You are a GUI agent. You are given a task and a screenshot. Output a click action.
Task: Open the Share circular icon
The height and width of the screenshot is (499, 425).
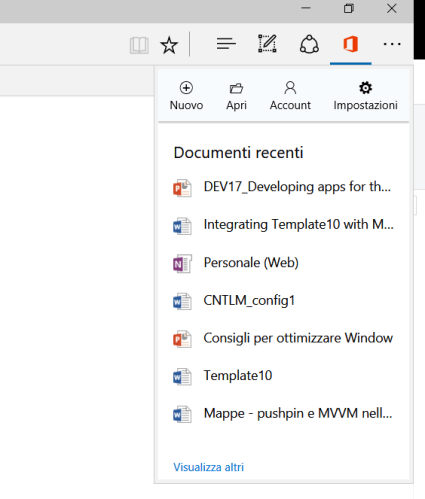pyautogui.click(x=309, y=44)
